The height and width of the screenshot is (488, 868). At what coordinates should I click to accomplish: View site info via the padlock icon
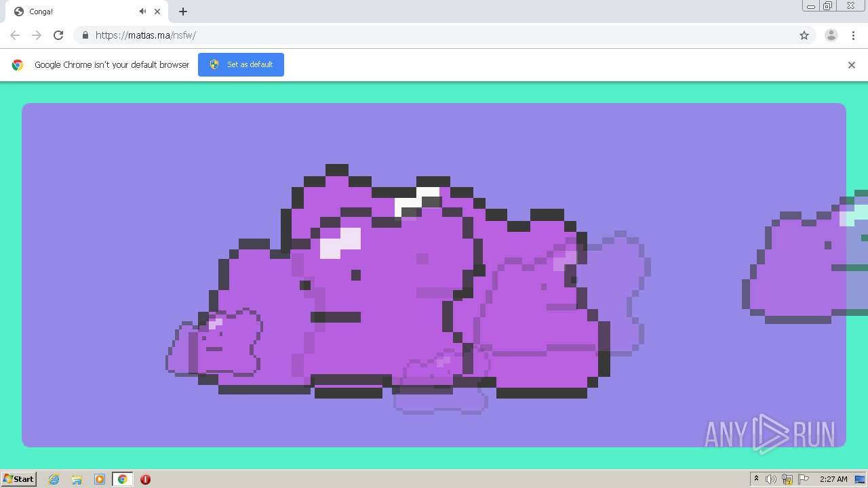click(x=85, y=35)
